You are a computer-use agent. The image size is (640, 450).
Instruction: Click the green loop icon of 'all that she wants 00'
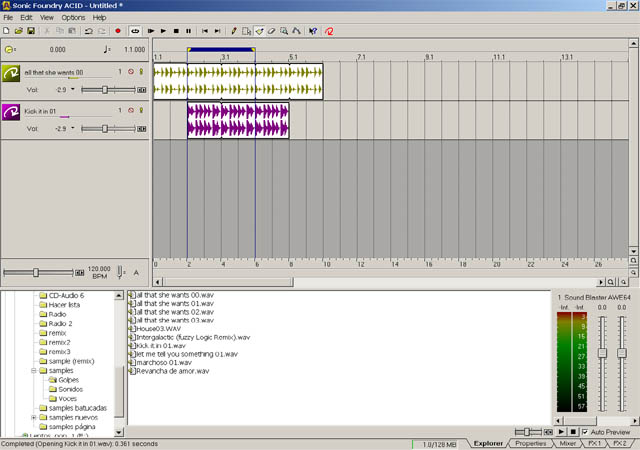(11, 74)
